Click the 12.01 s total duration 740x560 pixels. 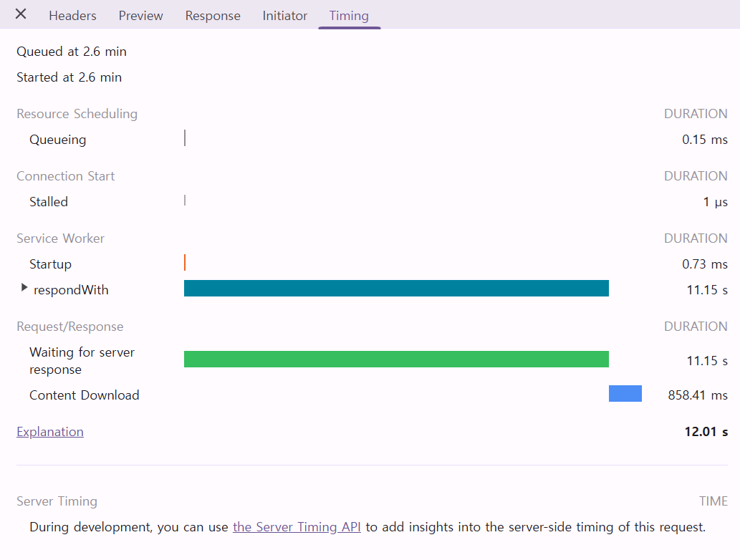706,432
